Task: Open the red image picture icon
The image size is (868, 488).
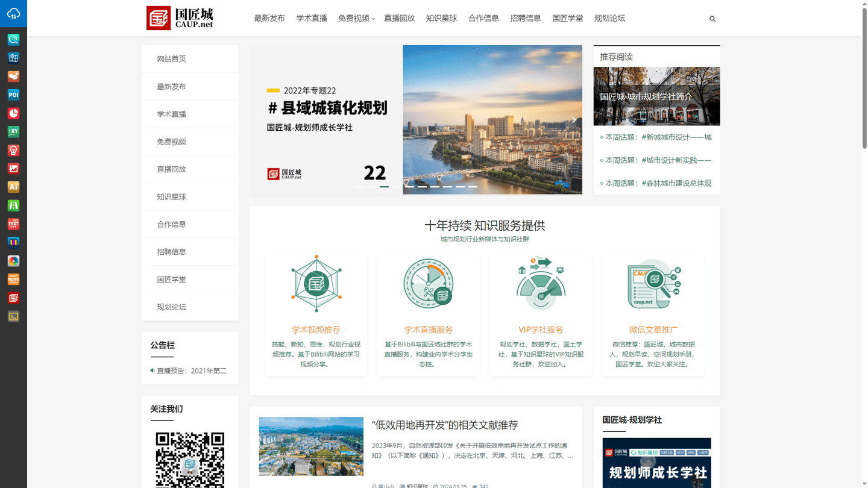Action: pos(13,169)
